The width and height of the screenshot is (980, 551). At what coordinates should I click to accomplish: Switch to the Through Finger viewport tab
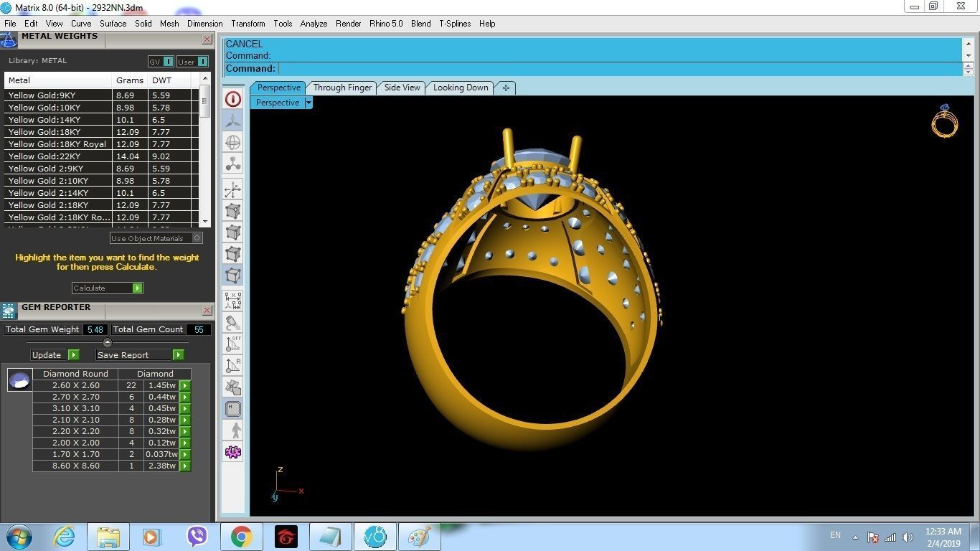click(x=342, y=88)
